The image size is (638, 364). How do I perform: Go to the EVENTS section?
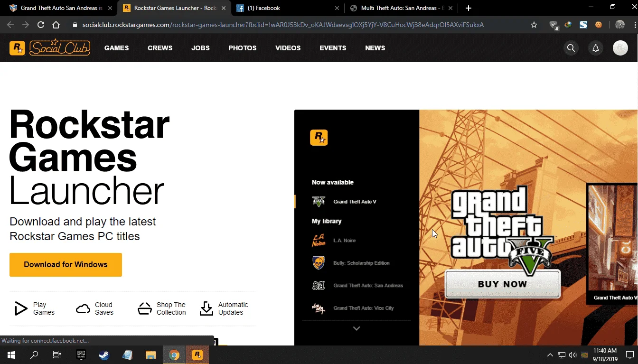[333, 48]
